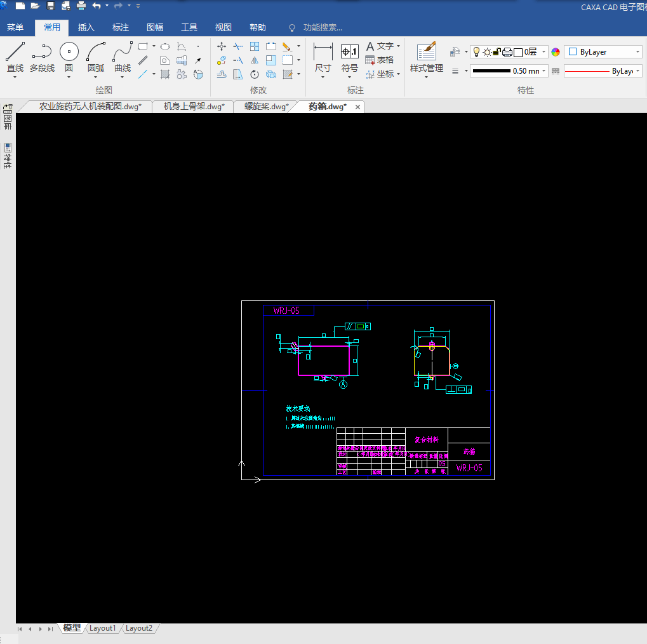Switch to Layout2 sheet tab

[x=138, y=628]
